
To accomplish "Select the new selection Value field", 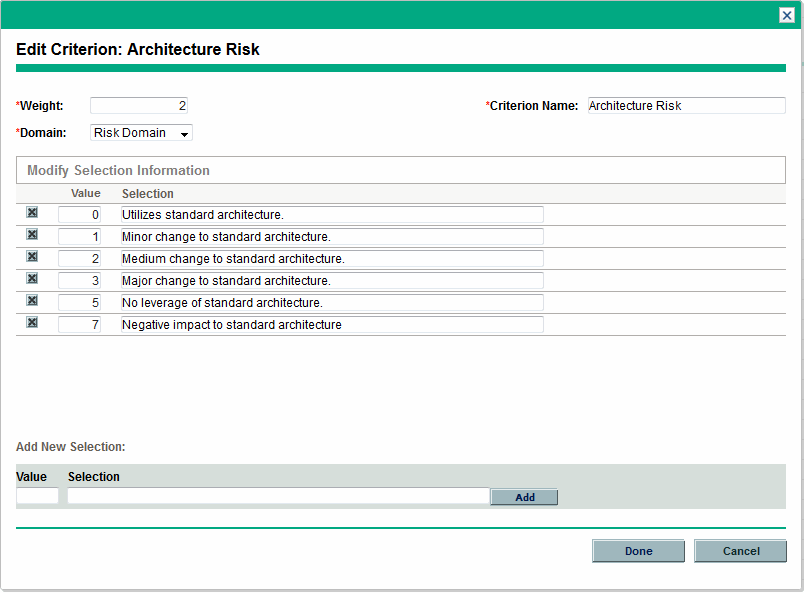I will coord(38,496).
